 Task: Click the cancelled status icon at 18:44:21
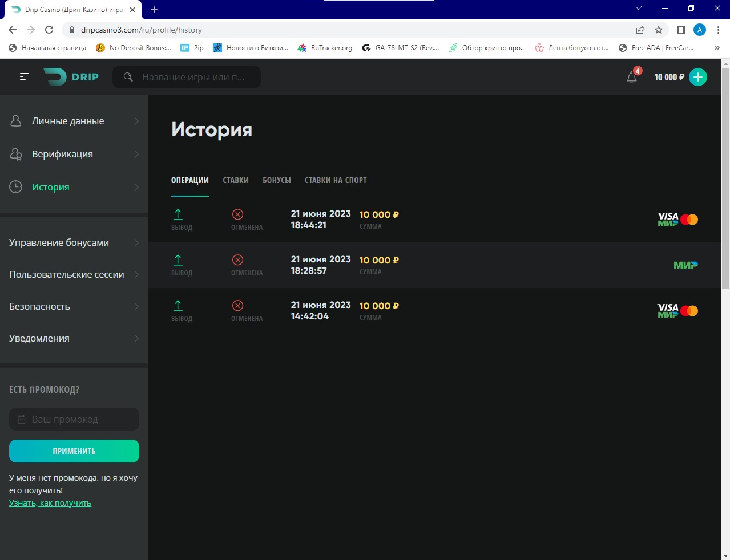238,214
